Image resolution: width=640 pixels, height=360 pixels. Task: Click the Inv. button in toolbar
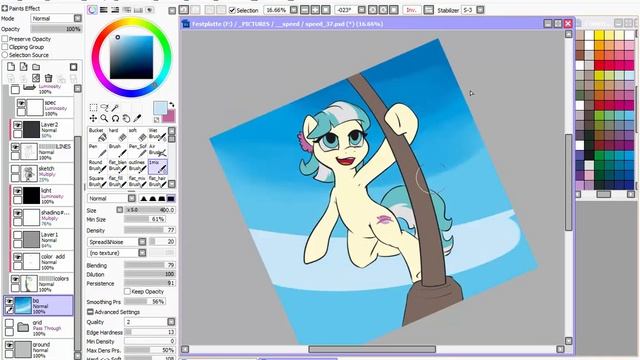pos(411,10)
